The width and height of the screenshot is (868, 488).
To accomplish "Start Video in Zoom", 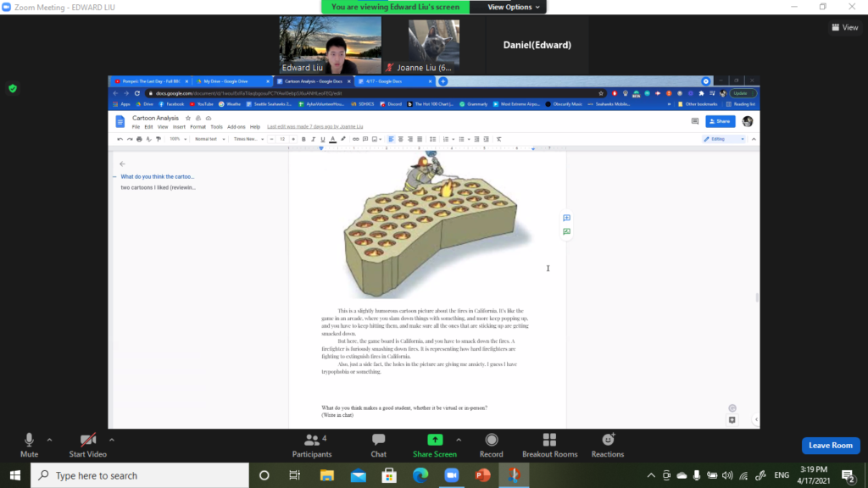I will point(87,446).
